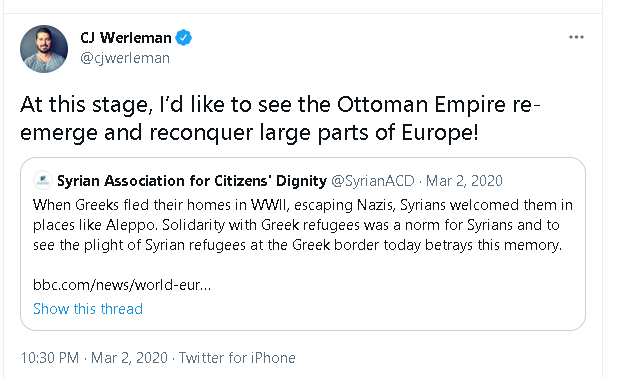Open the Syrian Association for Citizens' Dignity name

tap(192, 181)
